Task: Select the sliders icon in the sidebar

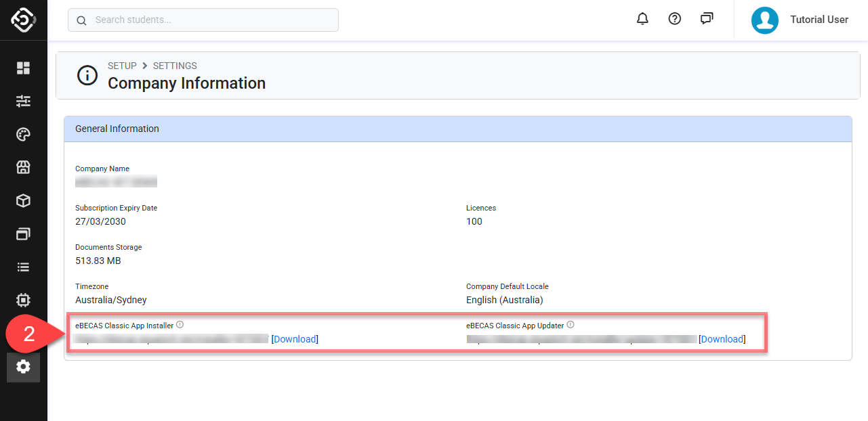Action: click(x=23, y=101)
